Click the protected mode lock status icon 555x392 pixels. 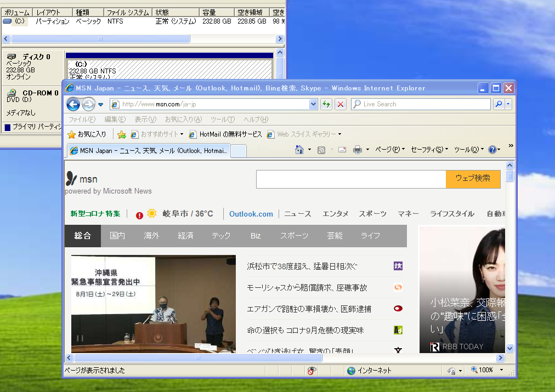(452, 371)
